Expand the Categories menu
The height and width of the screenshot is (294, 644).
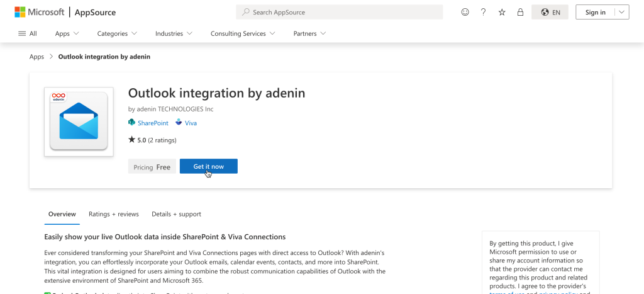(x=117, y=33)
